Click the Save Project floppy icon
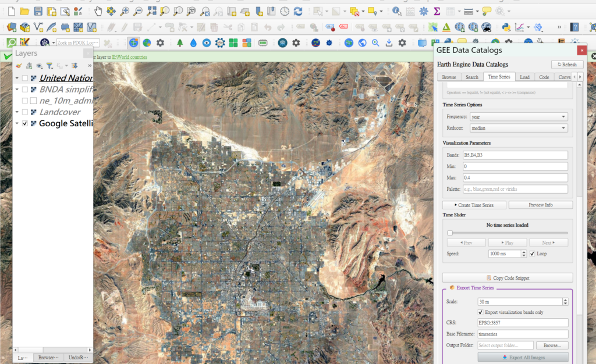Screen dimensions: 596x364 pyautogui.click(x=38, y=11)
